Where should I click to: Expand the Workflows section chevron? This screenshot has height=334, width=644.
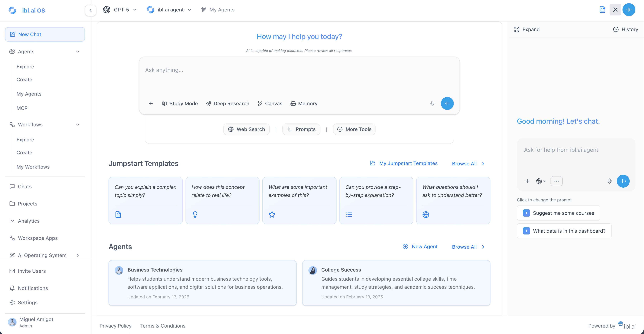[x=78, y=124]
